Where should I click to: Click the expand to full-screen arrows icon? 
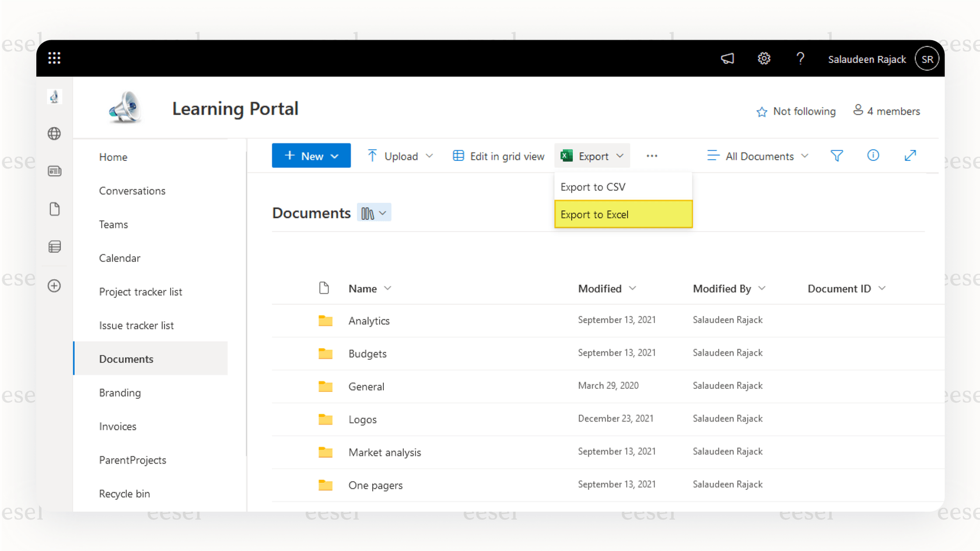pos(910,155)
